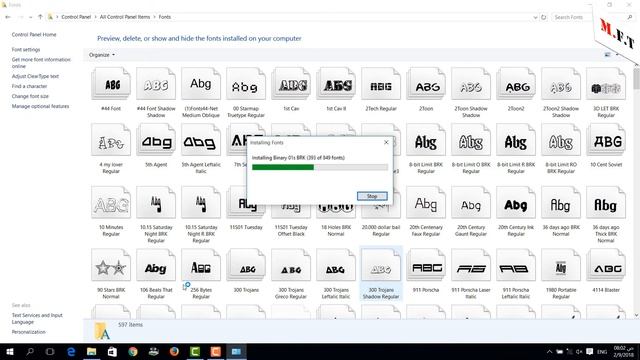This screenshot has width=640, height=360.
Task: Launch Microsoft Edge from taskbar
Action: 71,351
